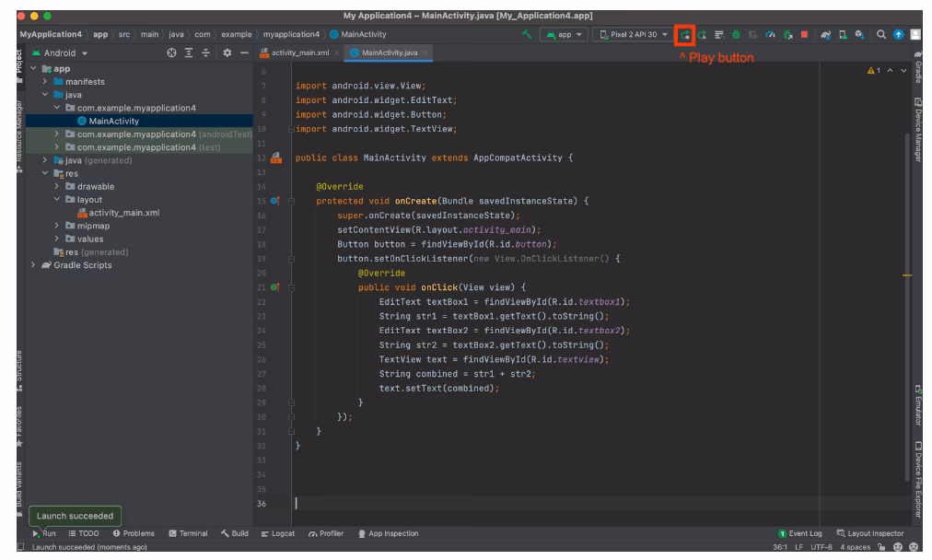Screen dimensions: 932x560
Task: Click the Run app button in toolbar
Action: 685,36
